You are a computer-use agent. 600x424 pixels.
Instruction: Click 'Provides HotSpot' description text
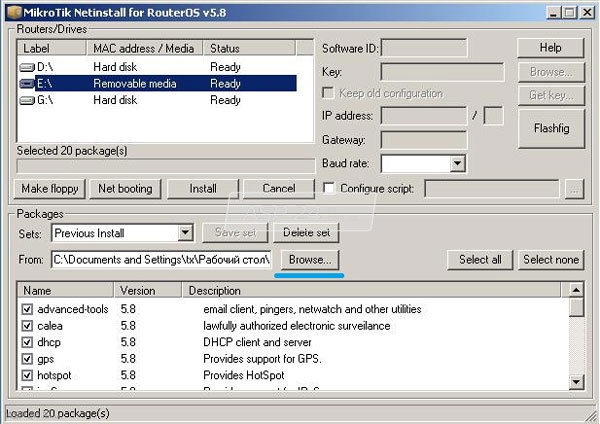pos(244,375)
